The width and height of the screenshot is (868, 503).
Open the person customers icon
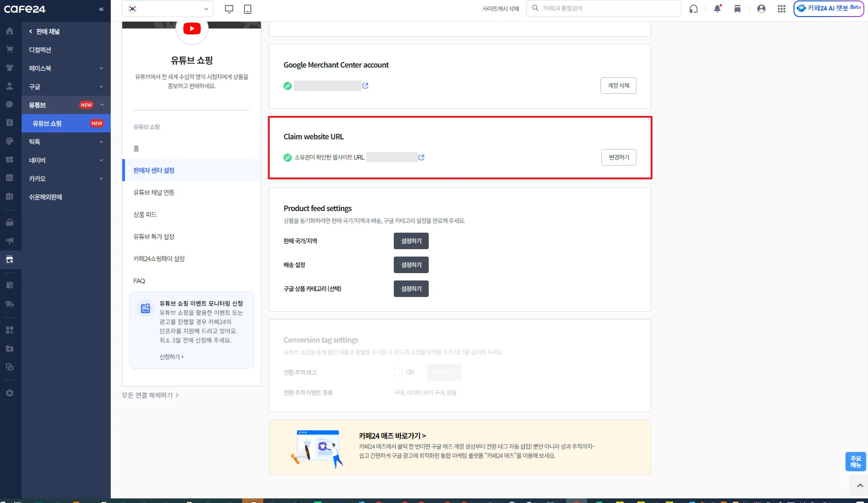[x=10, y=86]
